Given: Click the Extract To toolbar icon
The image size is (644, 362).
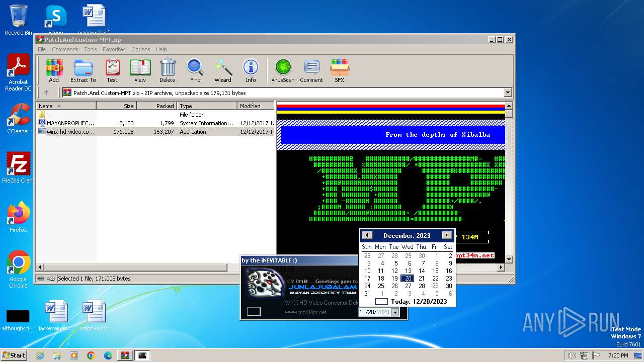Looking at the screenshot, I should tap(83, 71).
